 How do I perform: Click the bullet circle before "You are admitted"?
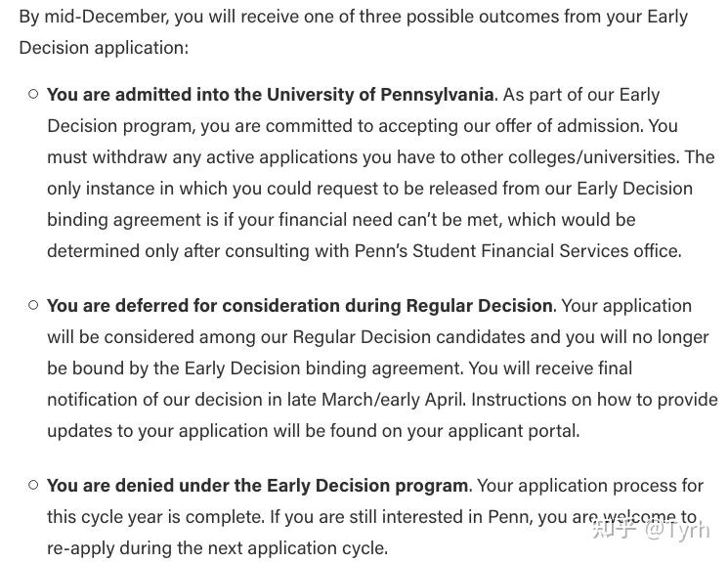[x=33, y=95]
